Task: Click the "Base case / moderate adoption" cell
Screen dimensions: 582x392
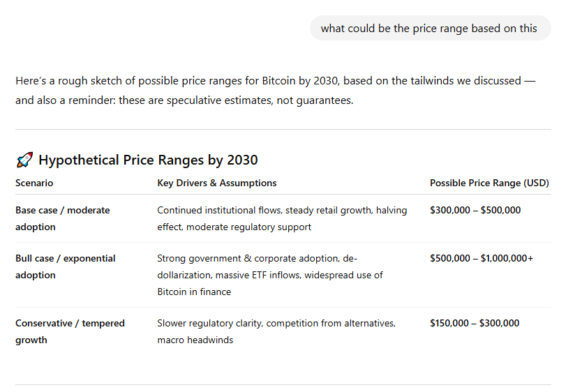Action: 63,218
